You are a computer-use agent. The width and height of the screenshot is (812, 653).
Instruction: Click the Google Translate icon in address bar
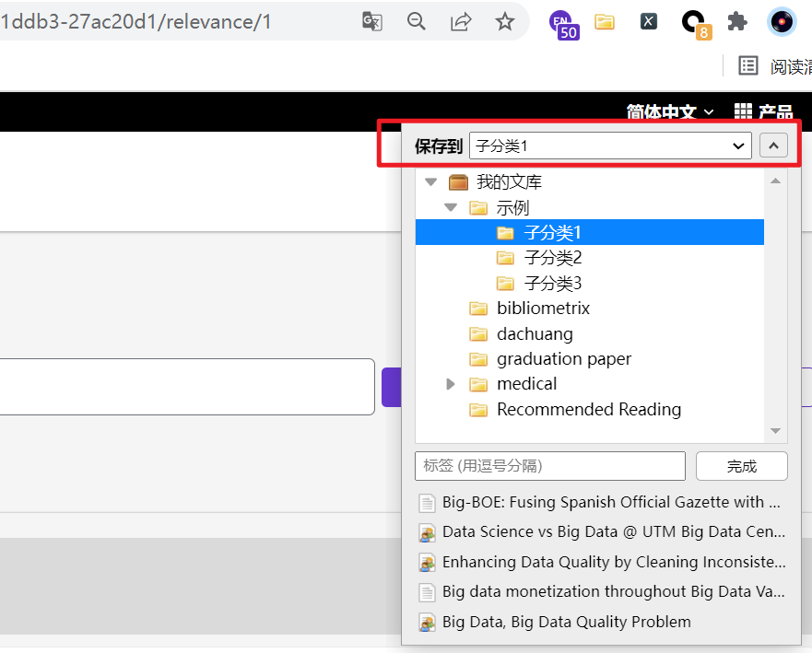(371, 22)
